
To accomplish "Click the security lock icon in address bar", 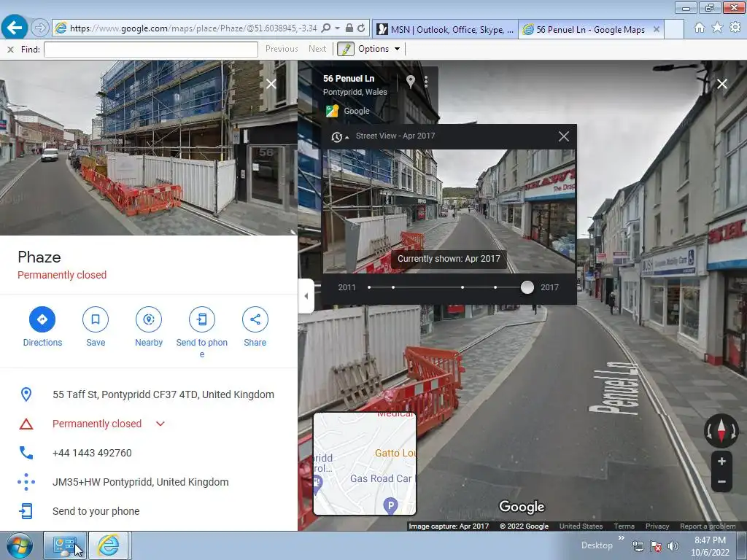I will coord(349,28).
